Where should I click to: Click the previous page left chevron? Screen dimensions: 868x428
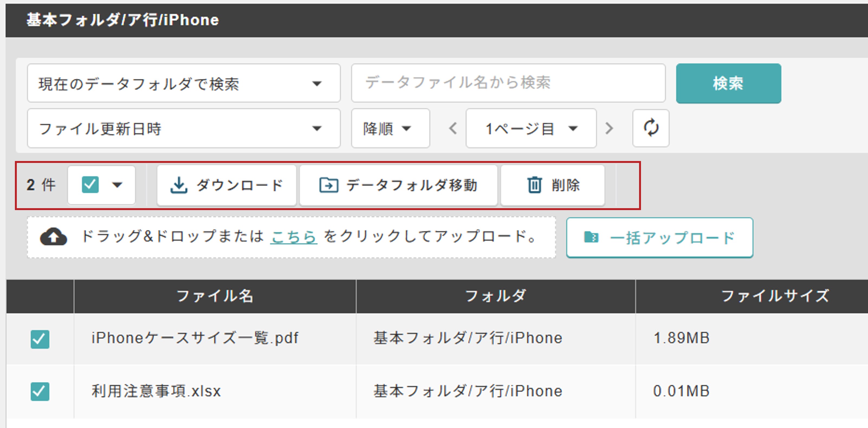pyautogui.click(x=453, y=128)
